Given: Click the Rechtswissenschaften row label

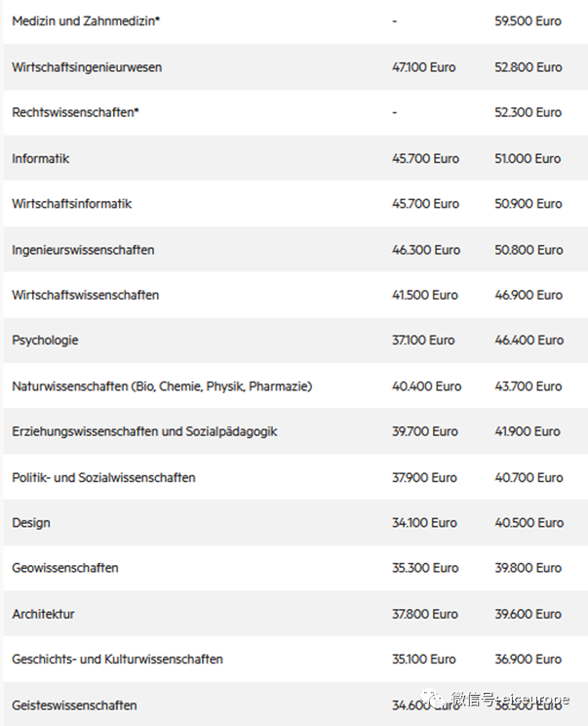Looking at the screenshot, I should pyautogui.click(x=75, y=112).
